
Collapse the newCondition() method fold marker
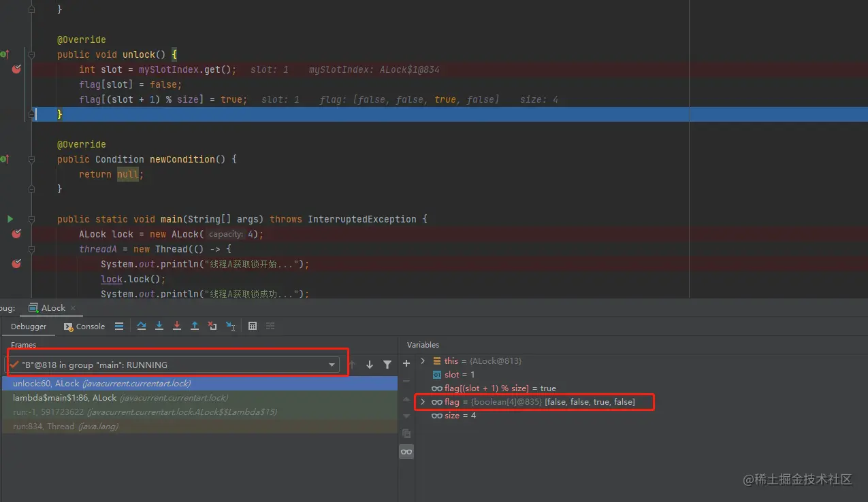tap(32, 159)
